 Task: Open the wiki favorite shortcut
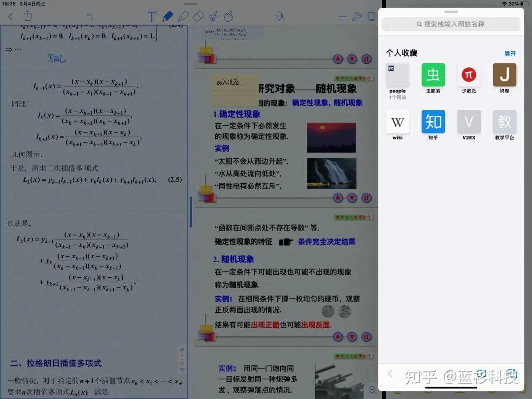pos(398,122)
